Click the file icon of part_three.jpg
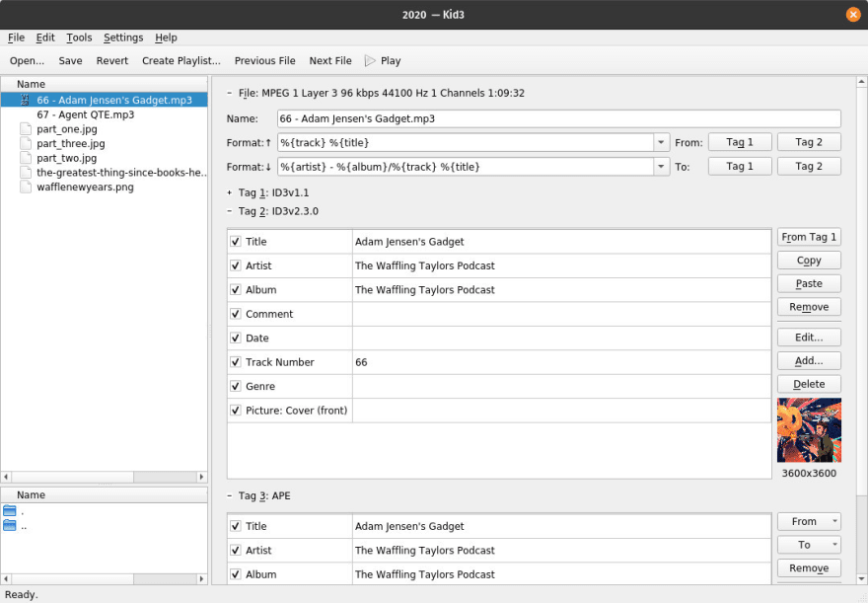The image size is (868, 603). (26, 143)
